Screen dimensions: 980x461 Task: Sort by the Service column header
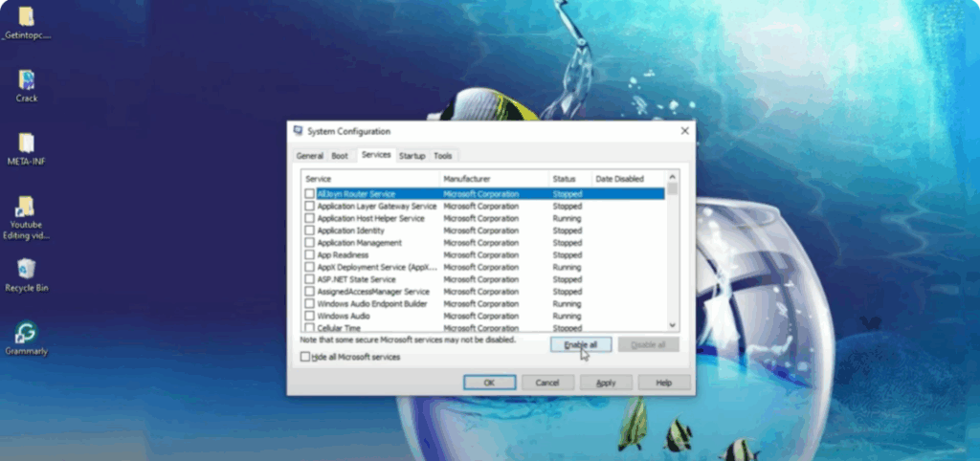coord(370,179)
